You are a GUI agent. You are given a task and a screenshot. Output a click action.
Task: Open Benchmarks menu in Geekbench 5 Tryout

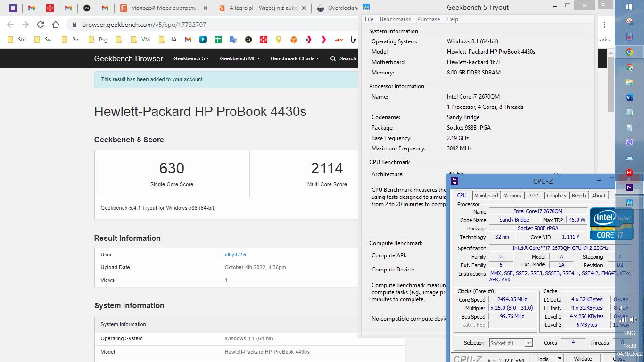(x=395, y=19)
